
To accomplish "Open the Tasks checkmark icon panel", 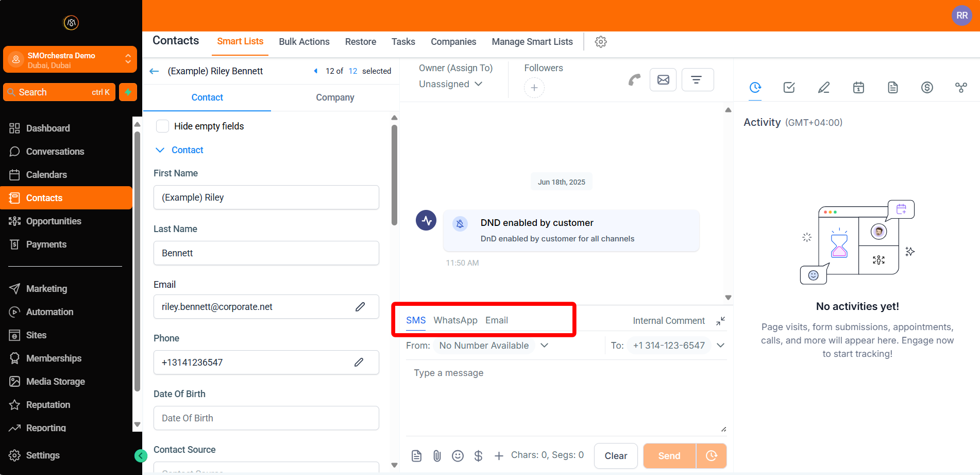I will point(789,88).
